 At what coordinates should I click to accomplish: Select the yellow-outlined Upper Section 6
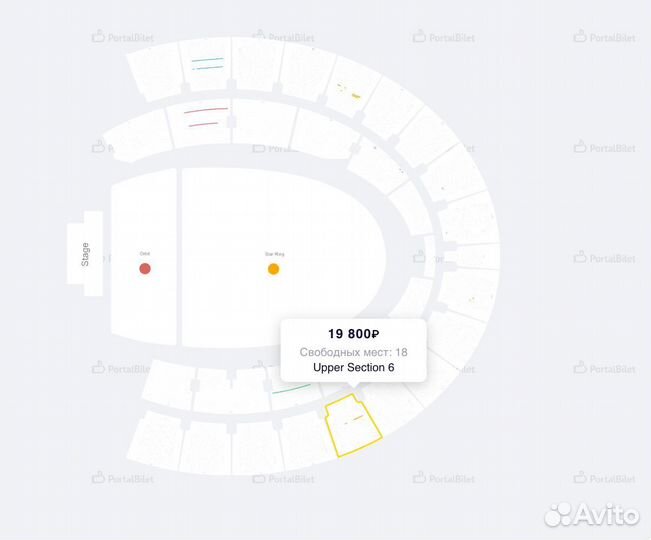tap(353, 426)
